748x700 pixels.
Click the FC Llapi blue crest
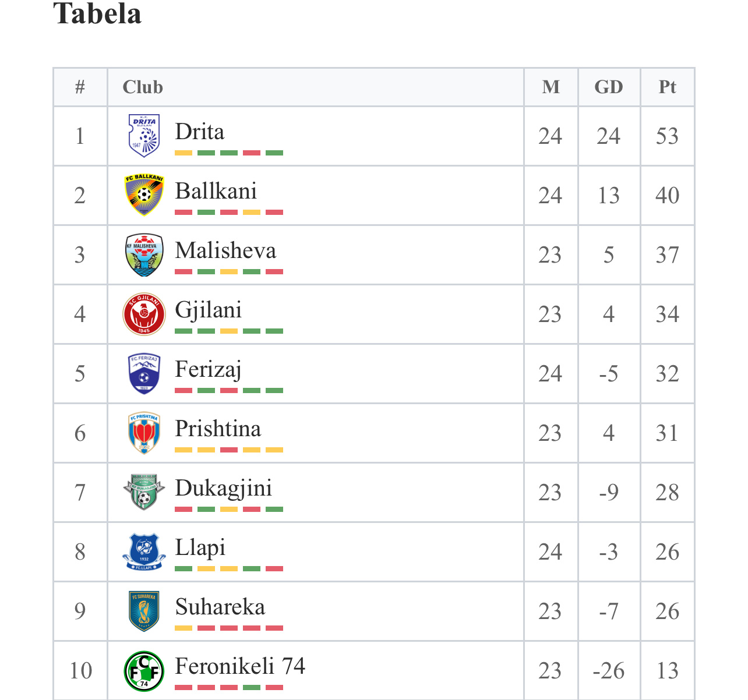(x=144, y=551)
